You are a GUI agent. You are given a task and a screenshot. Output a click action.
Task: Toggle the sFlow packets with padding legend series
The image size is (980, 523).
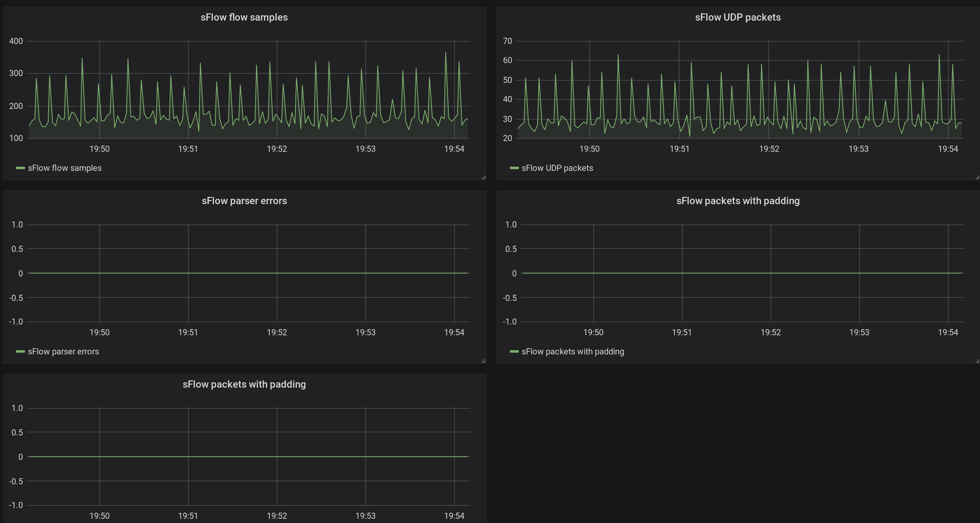click(572, 352)
